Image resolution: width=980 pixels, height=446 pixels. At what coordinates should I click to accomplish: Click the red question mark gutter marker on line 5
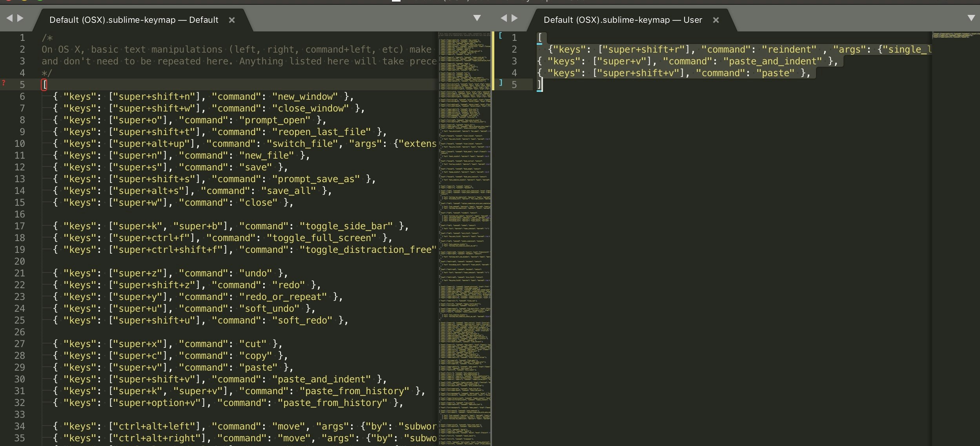4,83
